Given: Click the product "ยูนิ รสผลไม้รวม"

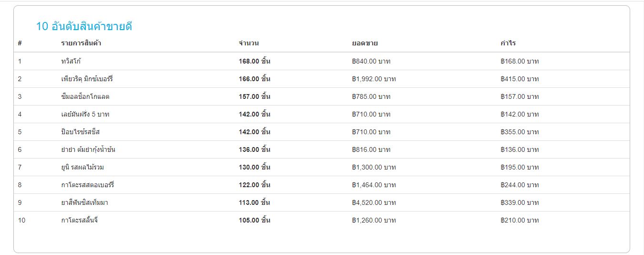Looking at the screenshot, I should point(83,167).
